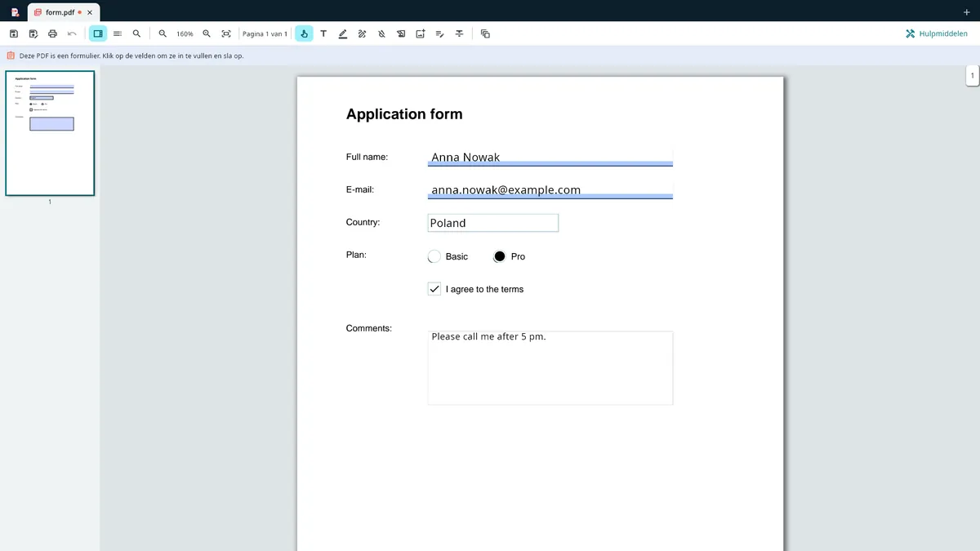Image resolution: width=980 pixels, height=551 pixels.
Task: Select the Text tool
Action: (x=323, y=33)
